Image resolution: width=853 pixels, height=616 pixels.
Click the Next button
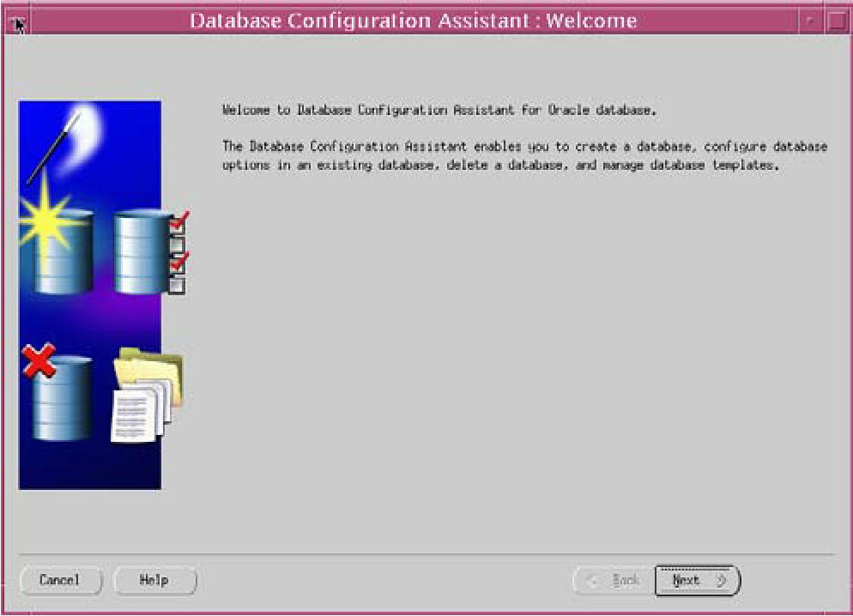[x=697, y=580]
